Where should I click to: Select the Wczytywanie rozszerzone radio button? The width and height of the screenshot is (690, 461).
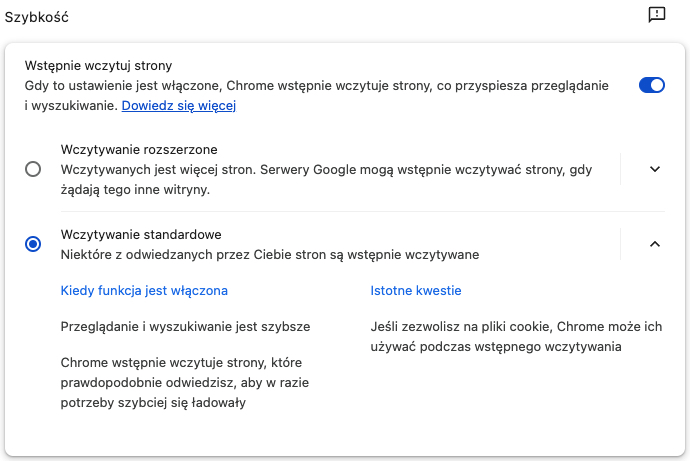pyautogui.click(x=33, y=169)
